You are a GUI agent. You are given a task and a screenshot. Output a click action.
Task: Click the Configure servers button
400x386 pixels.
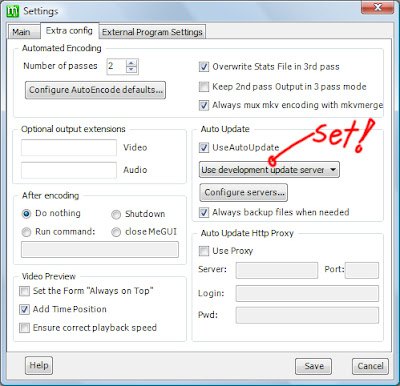[x=244, y=192]
